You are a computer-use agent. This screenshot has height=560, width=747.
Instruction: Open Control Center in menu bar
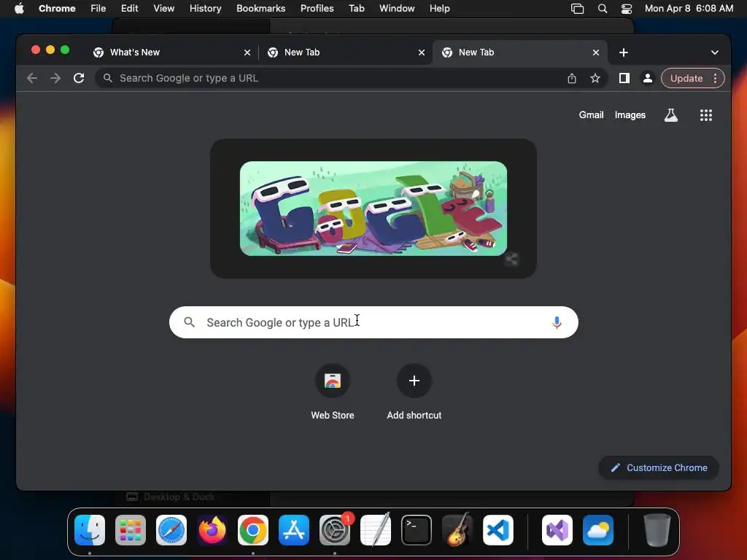[x=627, y=9]
